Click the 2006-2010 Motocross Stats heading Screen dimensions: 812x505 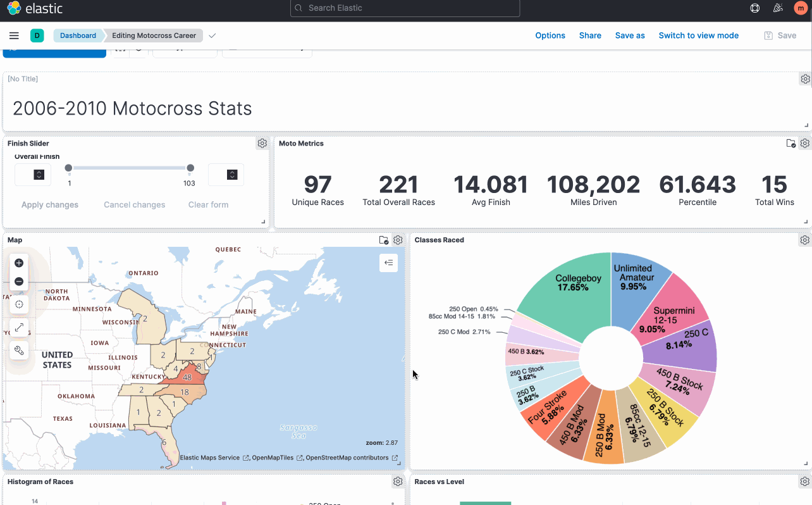132,108
